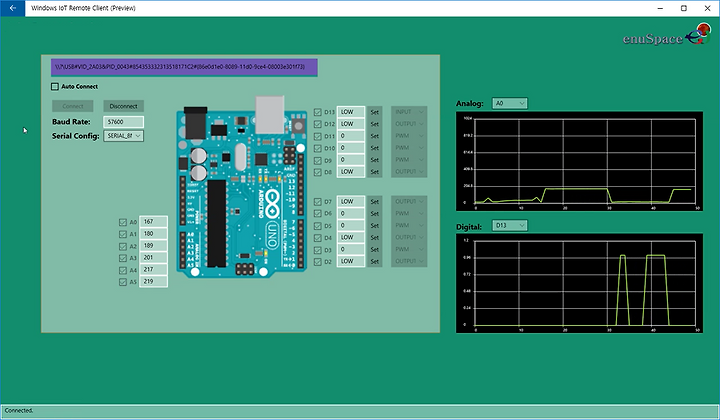The height and width of the screenshot is (420, 720).
Task: Open the D13 pin mode dropdown (INPUT)
Action: [x=409, y=112]
